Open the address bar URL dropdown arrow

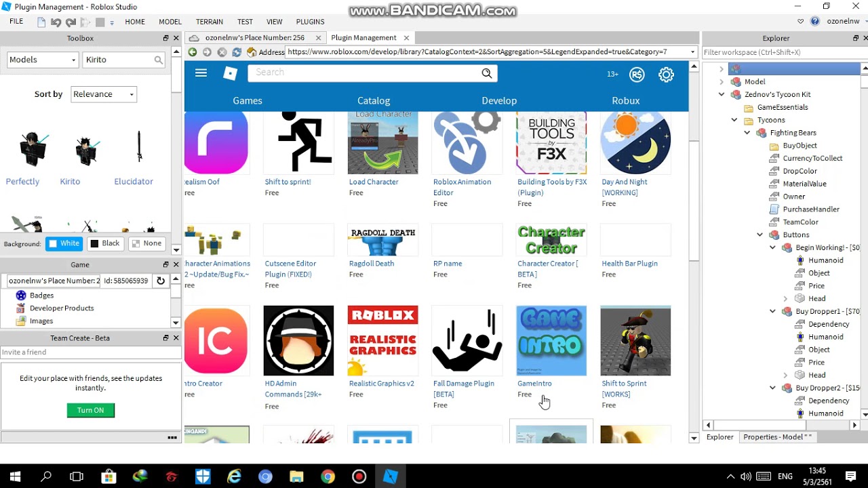tap(692, 52)
